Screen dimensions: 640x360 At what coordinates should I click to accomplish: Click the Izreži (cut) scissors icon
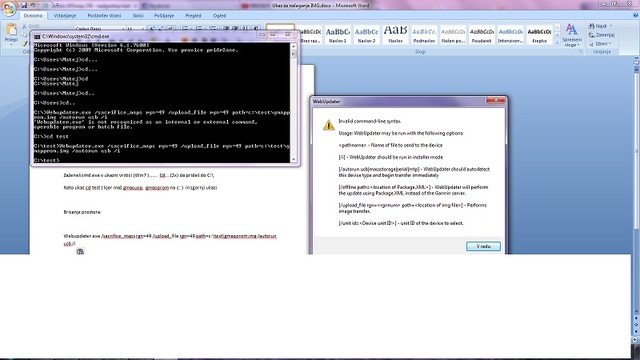coord(24,26)
